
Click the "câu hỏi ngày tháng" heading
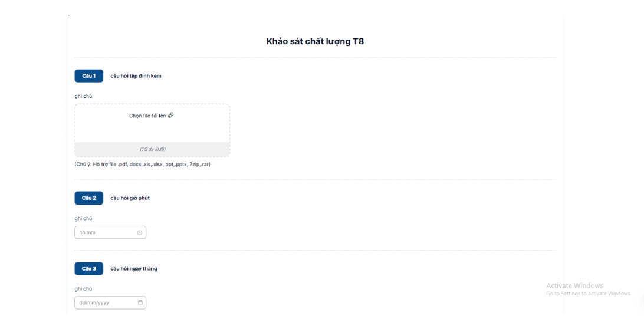tap(133, 269)
